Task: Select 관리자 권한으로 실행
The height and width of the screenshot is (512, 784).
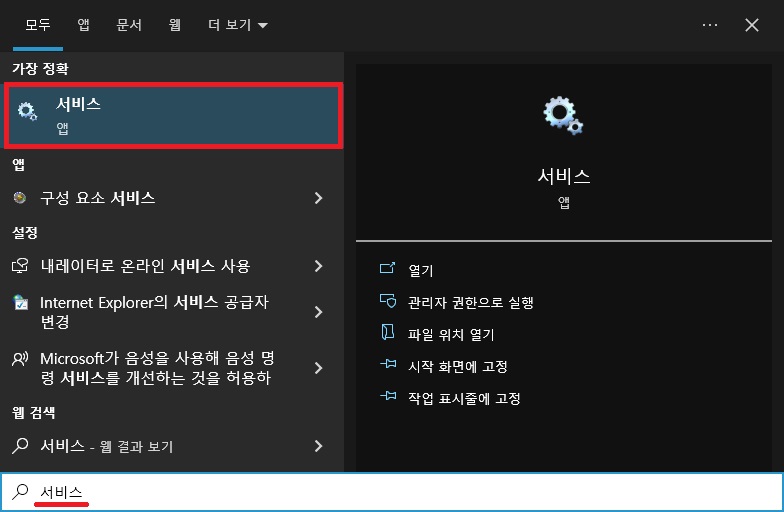Action: (471, 302)
